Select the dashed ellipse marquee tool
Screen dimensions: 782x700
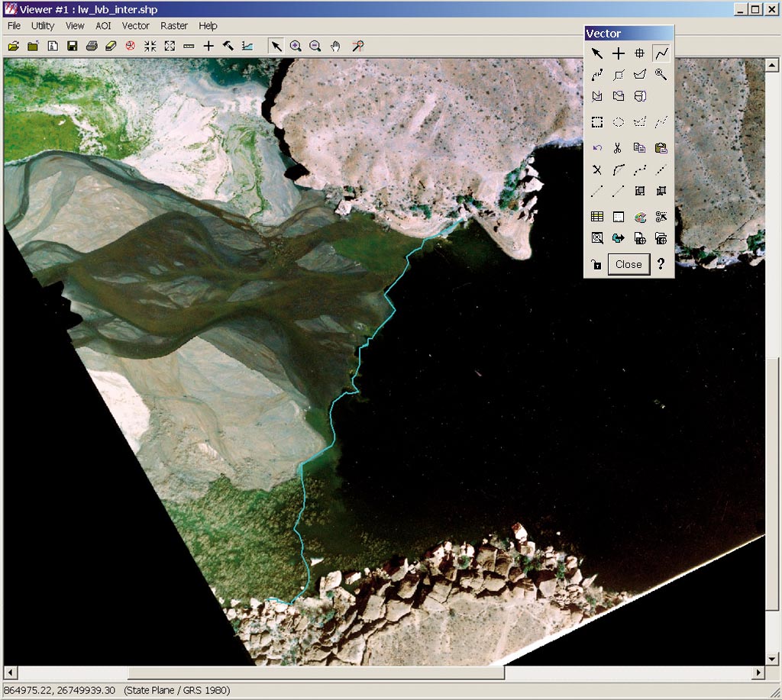[x=619, y=122]
